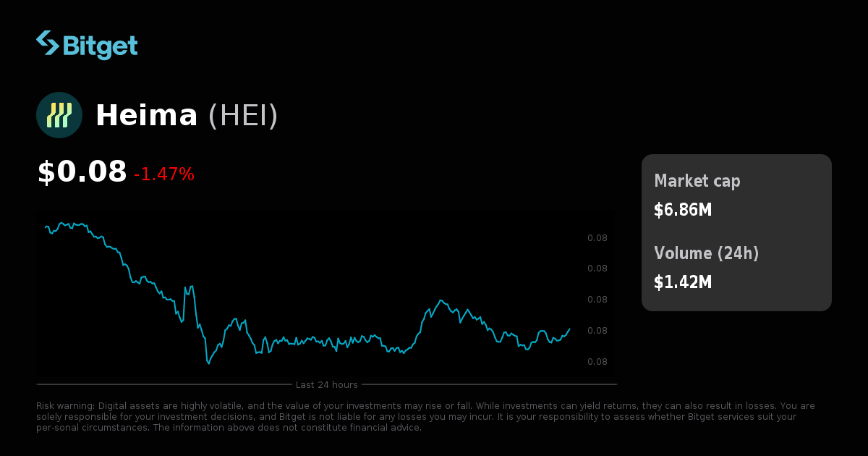
Task: Click the Bitget arrow logo icon
Action: (46, 45)
